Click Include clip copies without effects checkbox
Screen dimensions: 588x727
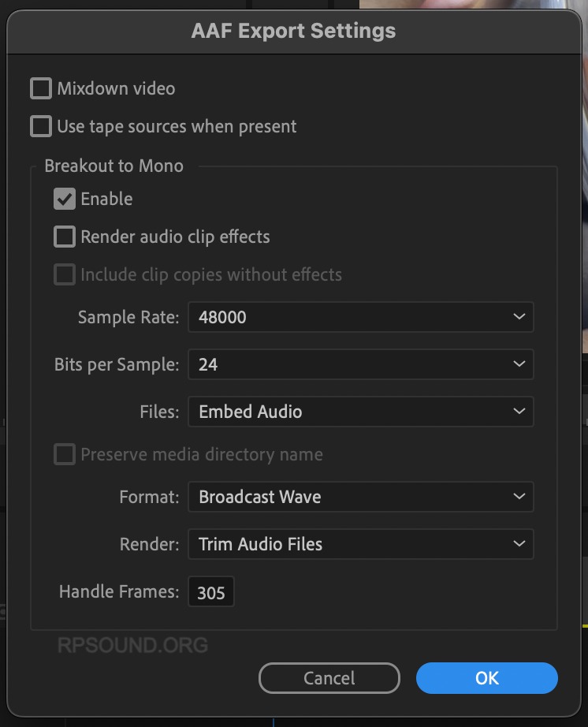[65, 274]
